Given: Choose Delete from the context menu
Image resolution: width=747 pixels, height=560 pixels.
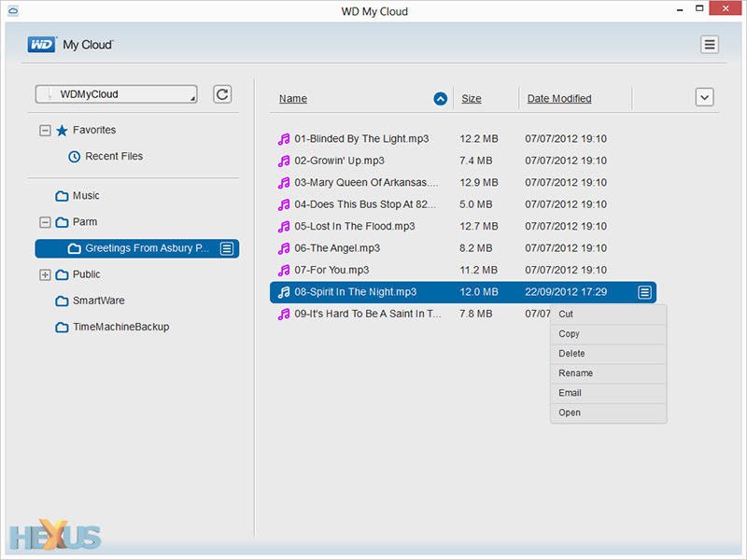Looking at the screenshot, I should [609, 354].
